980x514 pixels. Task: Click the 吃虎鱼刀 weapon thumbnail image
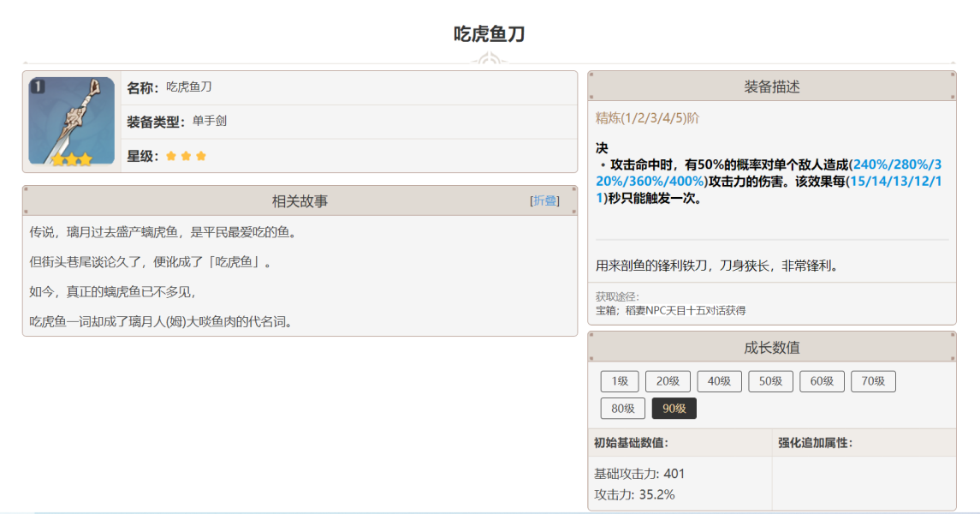(x=71, y=121)
